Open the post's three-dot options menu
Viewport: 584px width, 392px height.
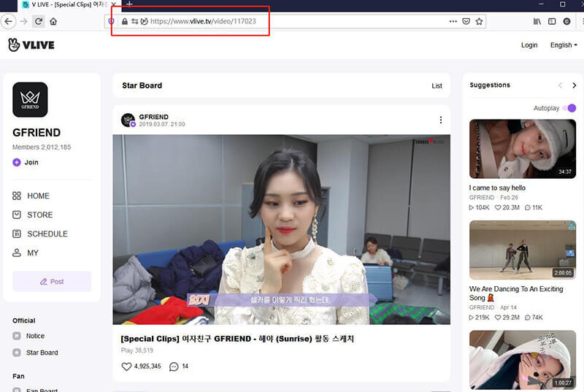pyautogui.click(x=441, y=120)
